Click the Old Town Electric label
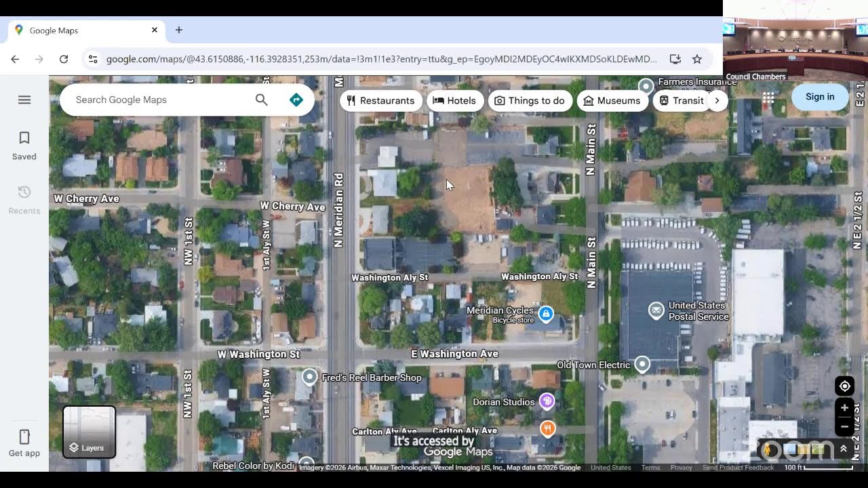The image size is (868, 488). [x=593, y=365]
